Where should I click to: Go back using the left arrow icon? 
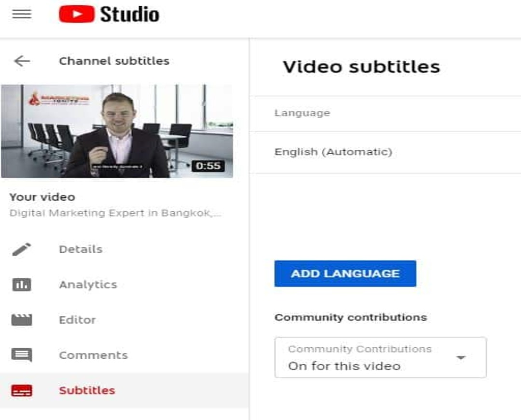[22, 61]
